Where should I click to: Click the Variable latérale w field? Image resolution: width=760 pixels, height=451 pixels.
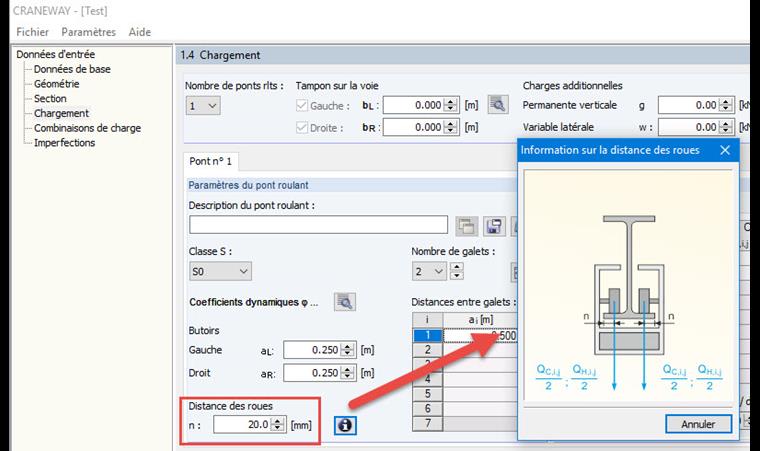[x=688, y=128]
